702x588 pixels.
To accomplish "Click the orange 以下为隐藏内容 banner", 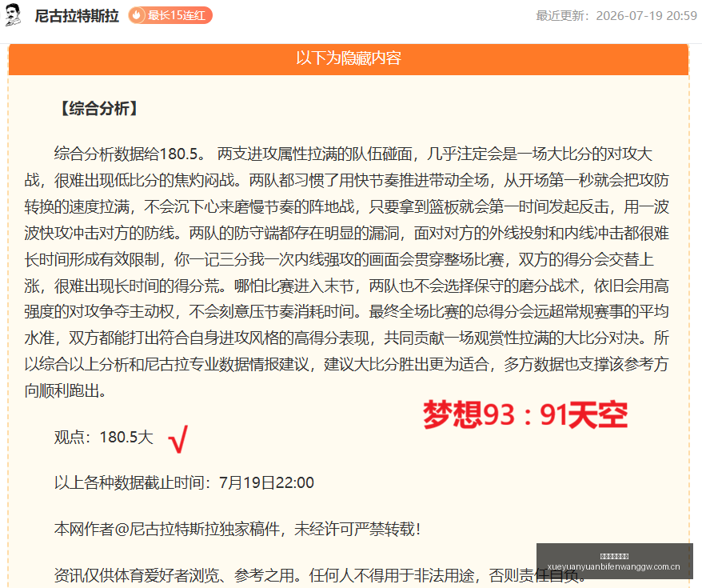I will click(x=349, y=58).
